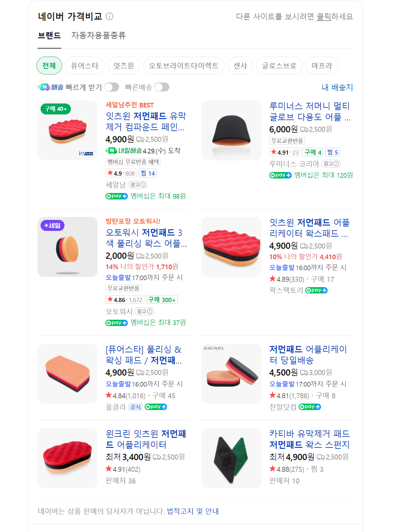Click the Npay+ badge beside 친절닷컴

click(x=310, y=407)
